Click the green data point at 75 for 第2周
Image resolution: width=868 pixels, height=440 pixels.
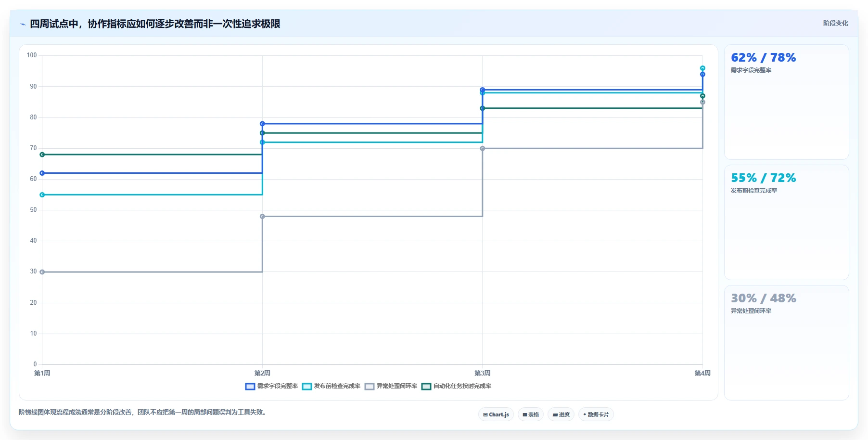point(262,133)
